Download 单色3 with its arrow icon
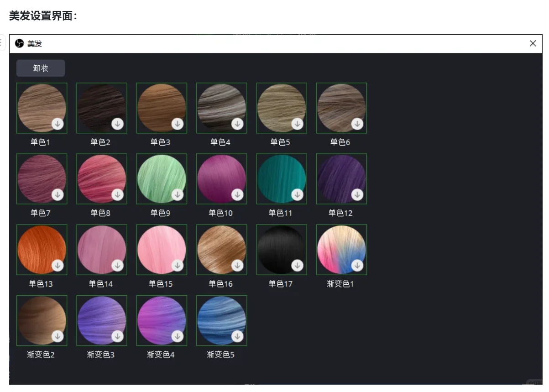The width and height of the screenshot is (549, 392). [178, 124]
